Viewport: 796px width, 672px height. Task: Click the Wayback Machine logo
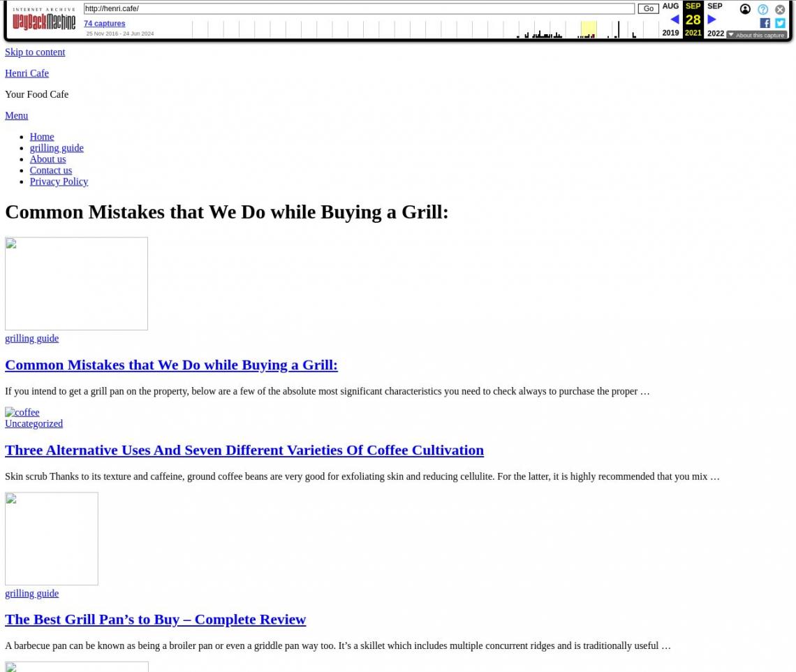tap(43, 20)
